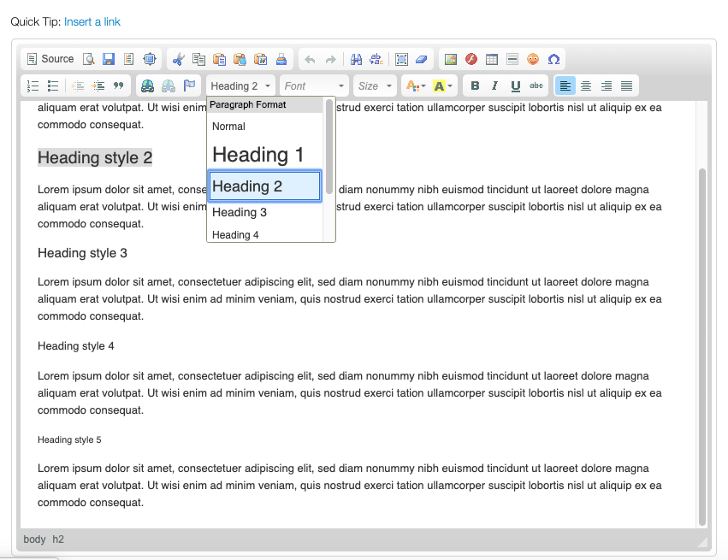The image size is (728, 560).
Task: Open the Size dropdown
Action: pos(374,85)
